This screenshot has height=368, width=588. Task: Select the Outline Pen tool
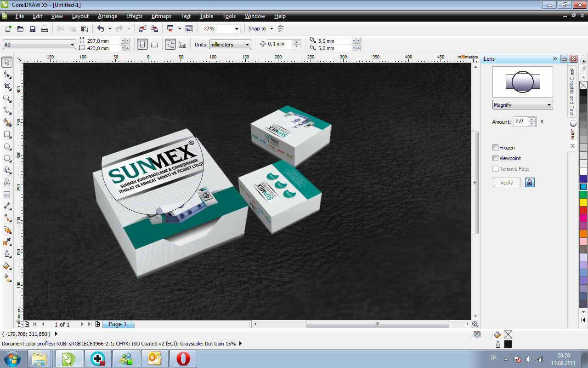[x=7, y=254]
